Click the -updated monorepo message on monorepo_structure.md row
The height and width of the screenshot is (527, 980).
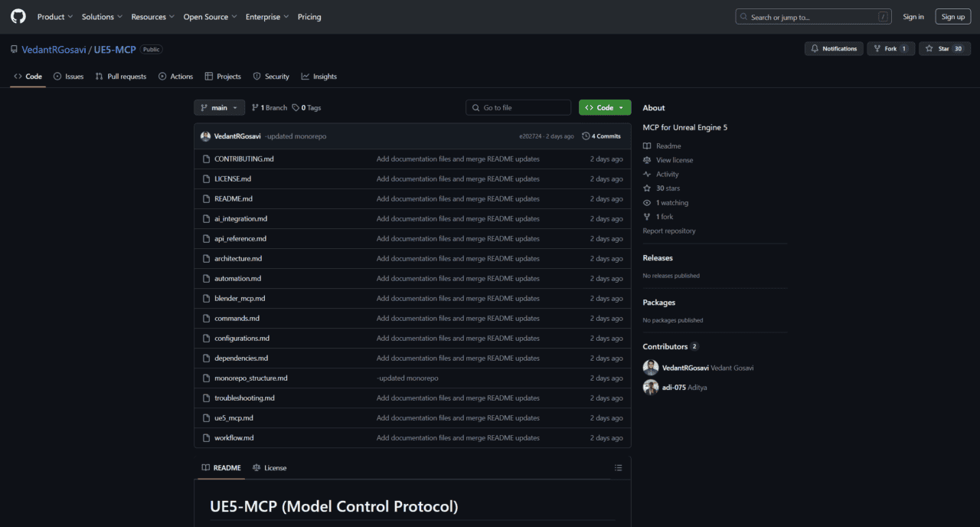click(x=407, y=378)
